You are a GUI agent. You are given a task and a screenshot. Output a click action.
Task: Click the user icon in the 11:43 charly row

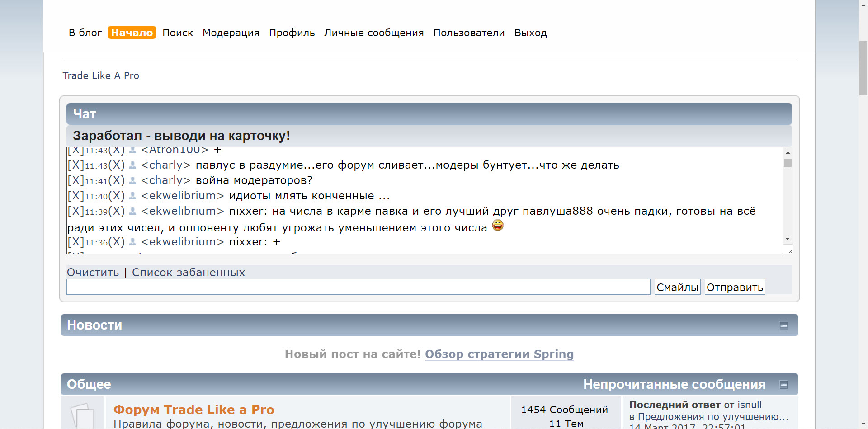(133, 165)
